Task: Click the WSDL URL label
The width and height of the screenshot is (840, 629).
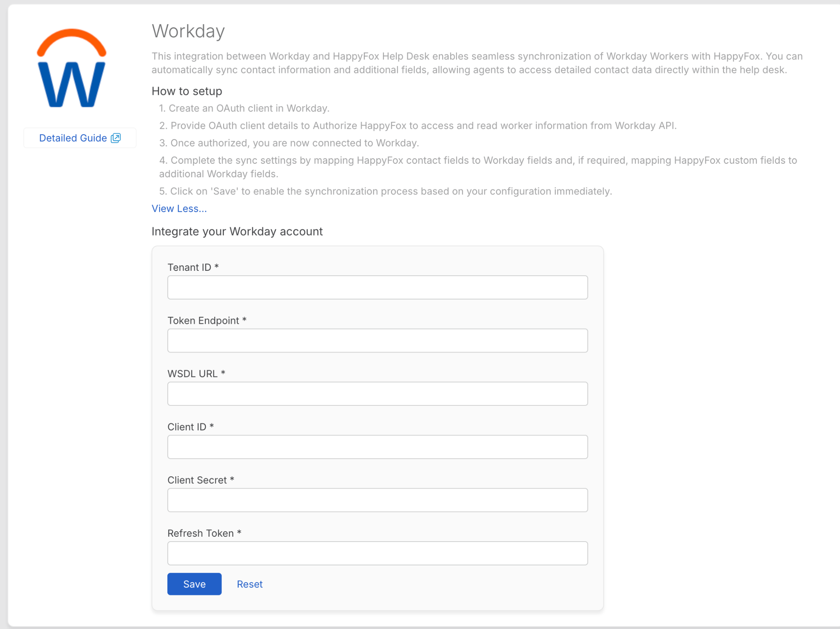Action: (192, 374)
